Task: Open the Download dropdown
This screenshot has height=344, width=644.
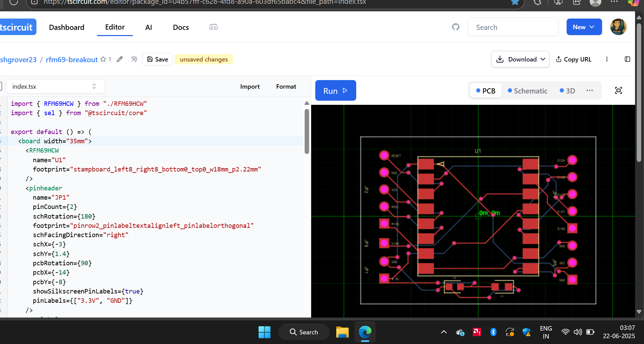Action: click(x=520, y=59)
